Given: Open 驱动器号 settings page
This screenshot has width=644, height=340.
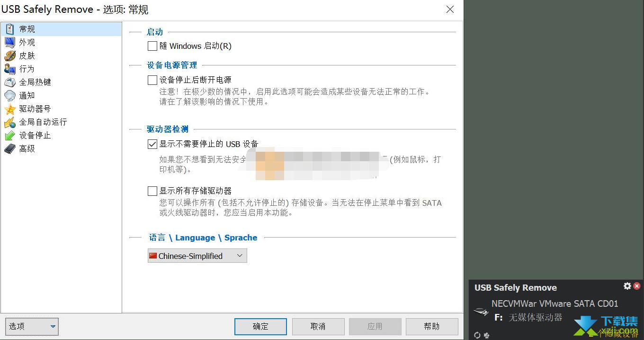Looking at the screenshot, I should (35, 109).
